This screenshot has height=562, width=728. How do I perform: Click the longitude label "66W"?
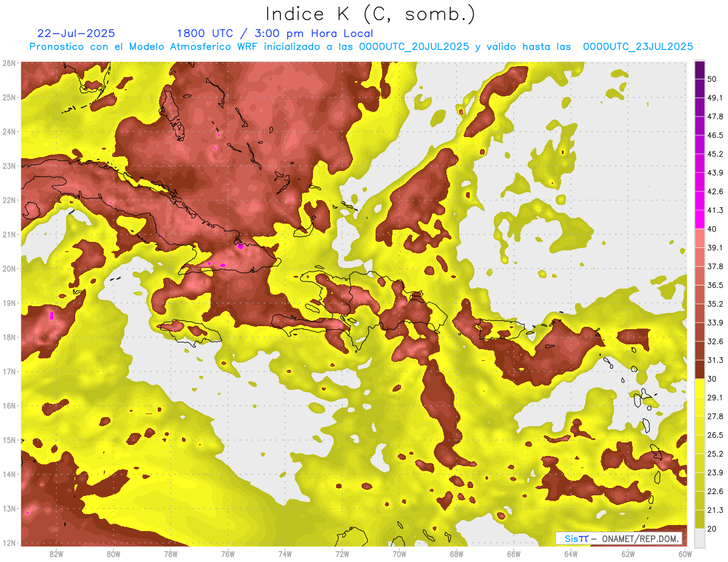coord(513,554)
